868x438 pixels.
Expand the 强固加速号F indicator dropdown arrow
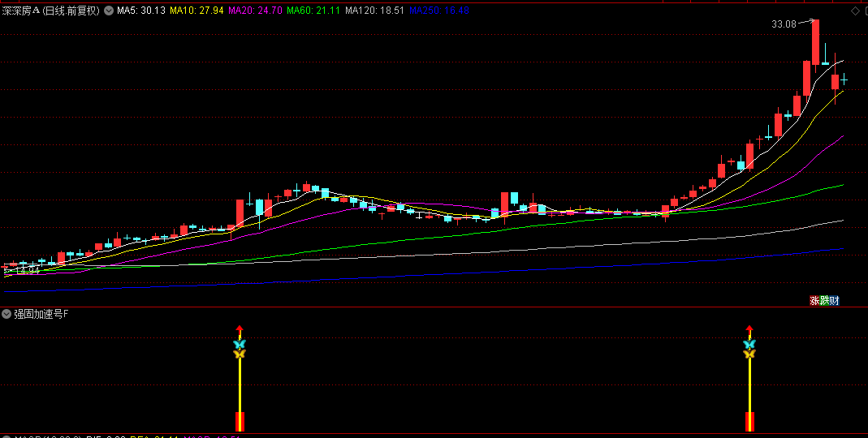pos(6,314)
